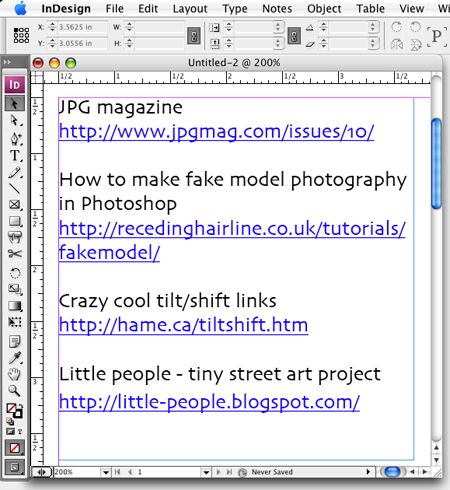This screenshot has width=450, height=490.
Task: Pick the Gradient Swatch tool
Action: click(x=14, y=306)
